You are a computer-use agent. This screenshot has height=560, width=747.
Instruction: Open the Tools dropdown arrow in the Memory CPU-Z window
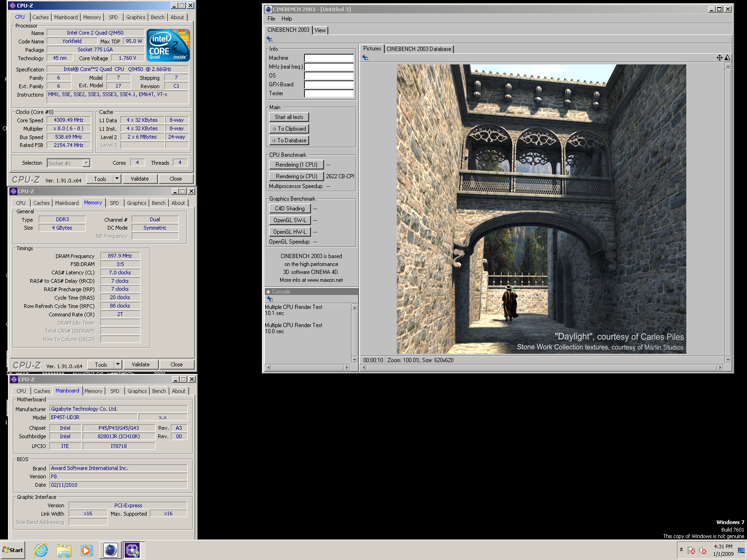click(x=118, y=364)
